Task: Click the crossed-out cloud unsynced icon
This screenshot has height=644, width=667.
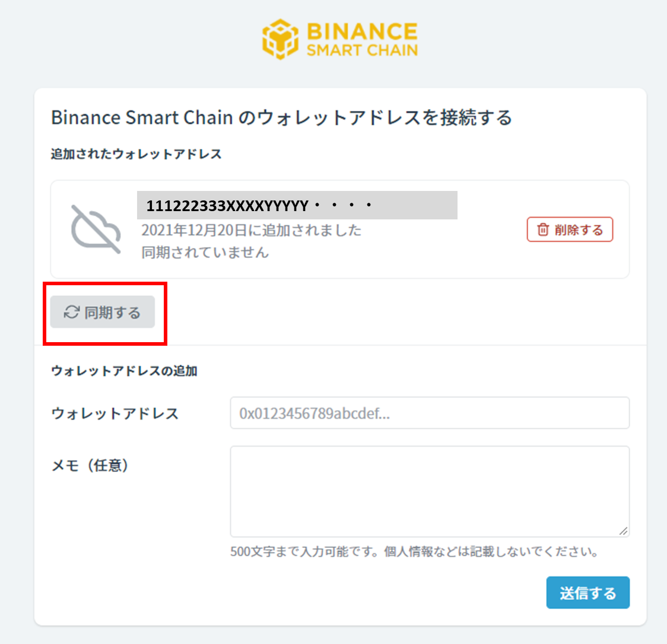Action: pyautogui.click(x=96, y=229)
